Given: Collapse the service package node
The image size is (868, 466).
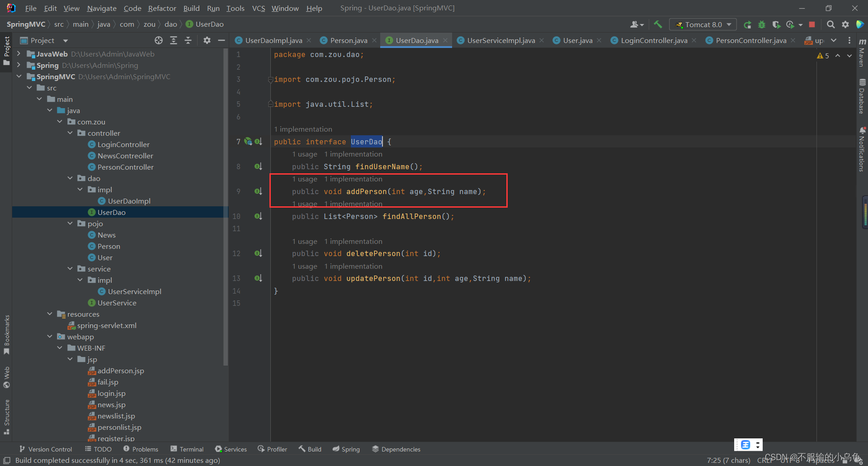Looking at the screenshot, I should tap(70, 268).
